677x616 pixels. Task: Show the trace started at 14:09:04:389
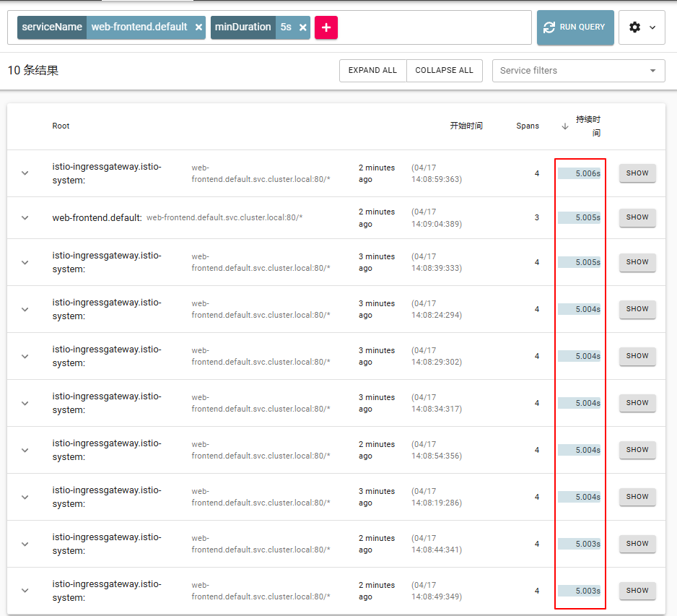[x=637, y=217]
